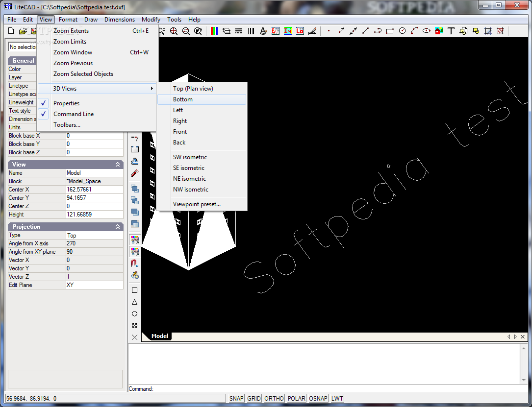
Task: Click the Zoom Window toolbar icon
Action: click(186, 31)
